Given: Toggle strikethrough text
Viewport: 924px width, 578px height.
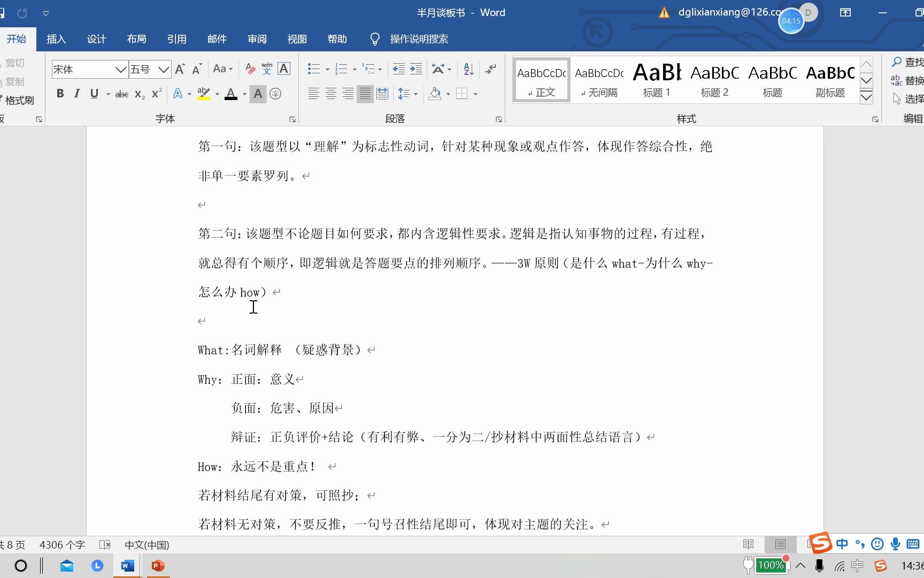Looking at the screenshot, I should pyautogui.click(x=122, y=94).
